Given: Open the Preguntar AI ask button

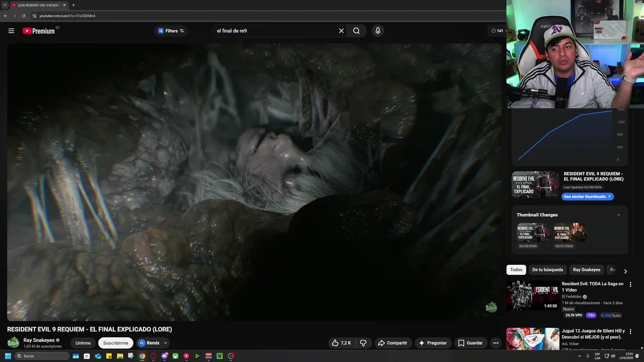Looking at the screenshot, I should pyautogui.click(x=433, y=343).
